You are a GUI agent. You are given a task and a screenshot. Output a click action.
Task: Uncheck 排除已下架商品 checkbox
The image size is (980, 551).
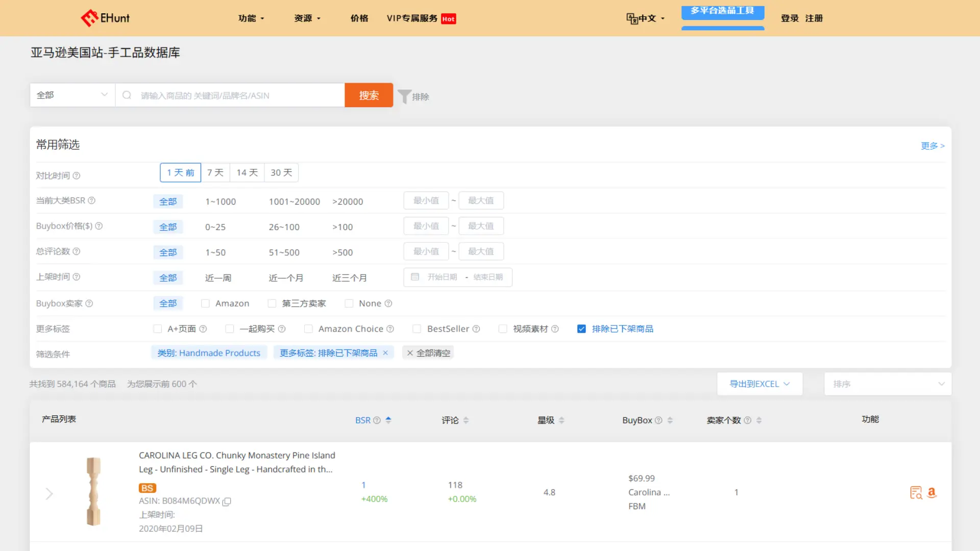581,329
